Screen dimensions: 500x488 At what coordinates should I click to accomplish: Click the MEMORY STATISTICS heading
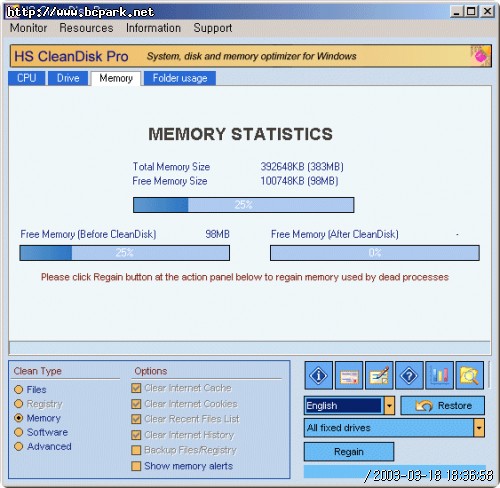[x=240, y=134]
